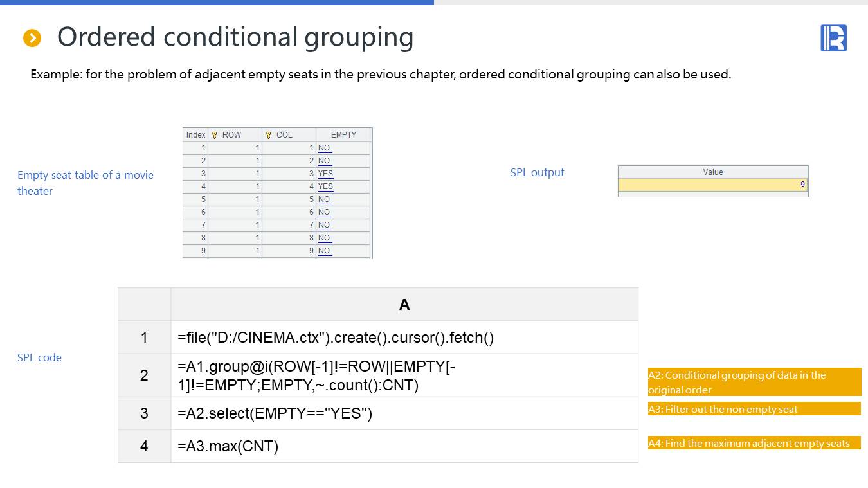
Task: Click the orange A2 conditional grouping note
Action: (754, 383)
